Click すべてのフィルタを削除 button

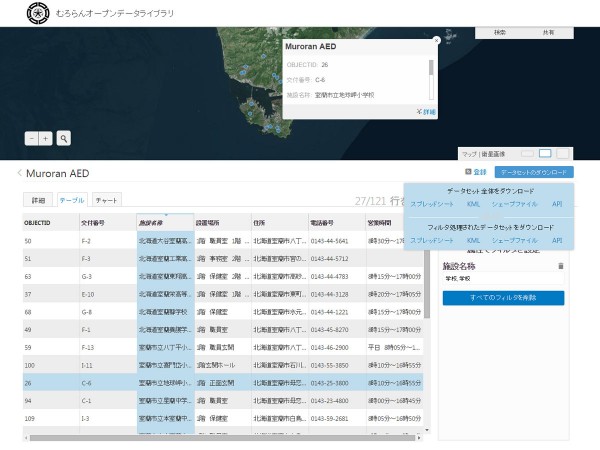click(503, 298)
